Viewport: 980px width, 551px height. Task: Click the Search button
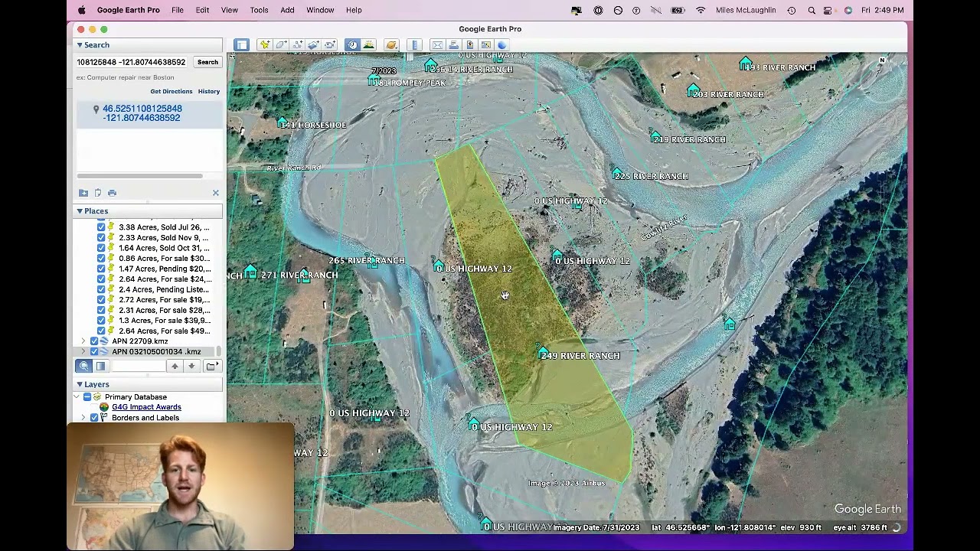[207, 62]
